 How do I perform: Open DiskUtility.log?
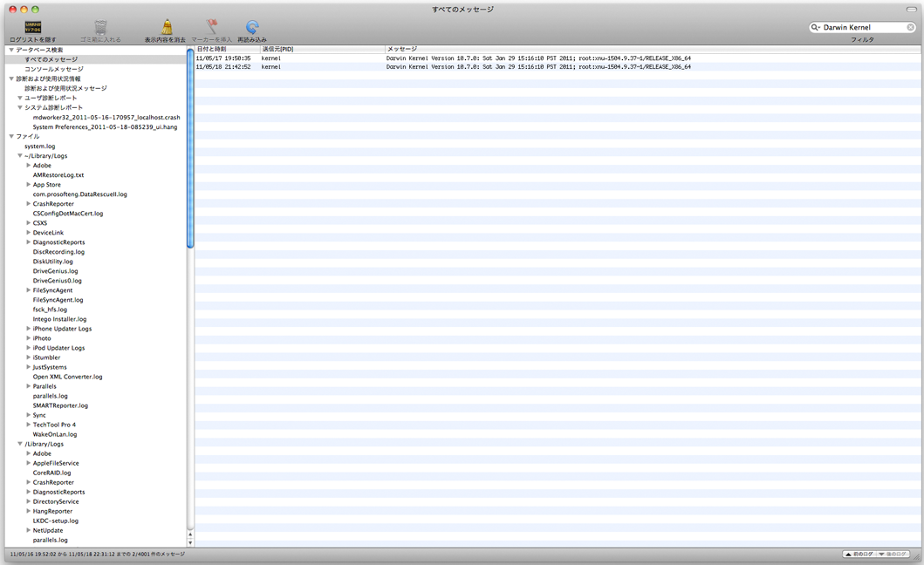coord(53,262)
